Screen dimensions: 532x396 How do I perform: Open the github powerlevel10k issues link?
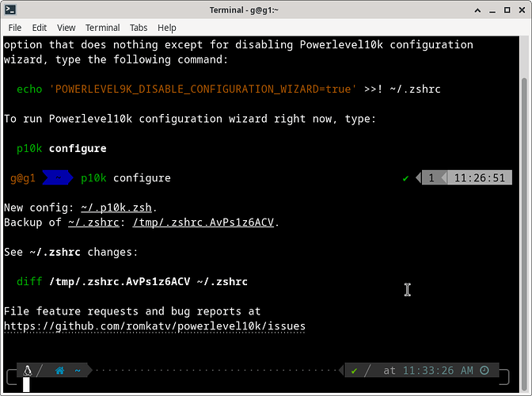tap(154, 326)
